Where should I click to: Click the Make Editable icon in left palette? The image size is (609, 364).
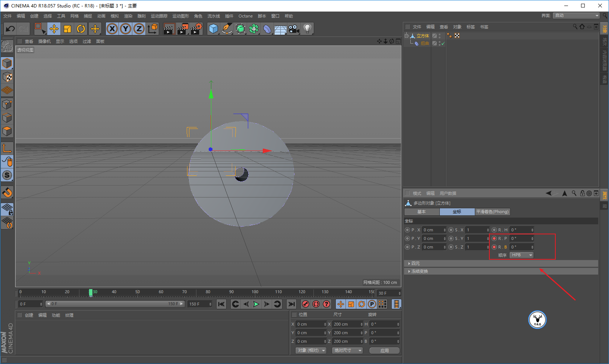coord(7,47)
